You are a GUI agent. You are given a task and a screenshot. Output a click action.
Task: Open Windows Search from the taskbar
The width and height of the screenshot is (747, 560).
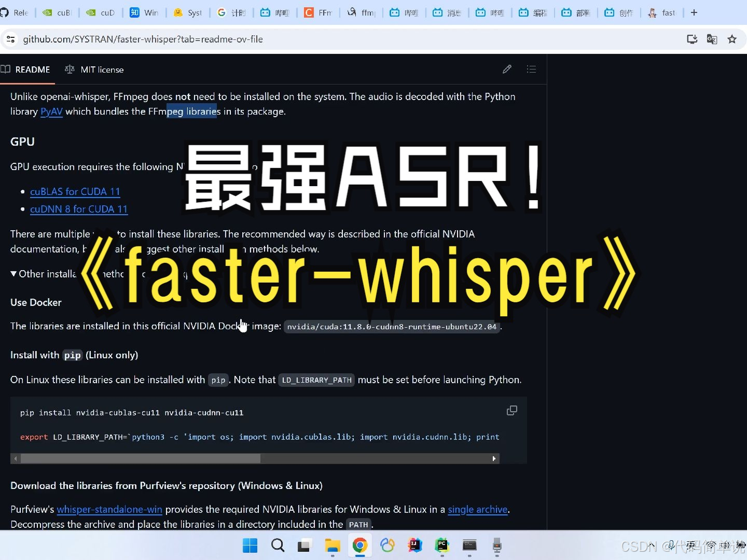click(278, 545)
